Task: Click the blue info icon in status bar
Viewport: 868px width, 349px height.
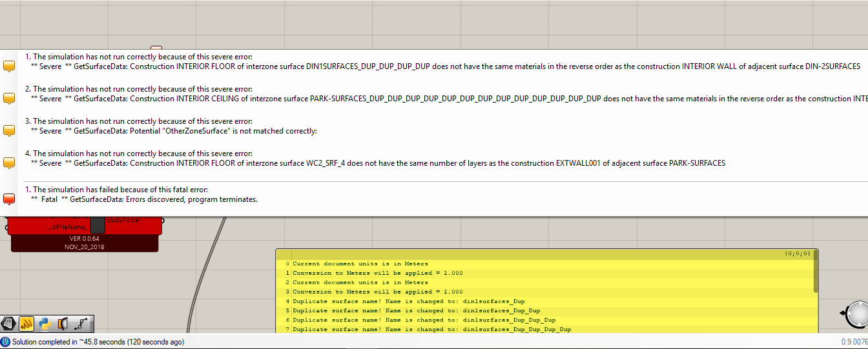Action: click(x=6, y=342)
